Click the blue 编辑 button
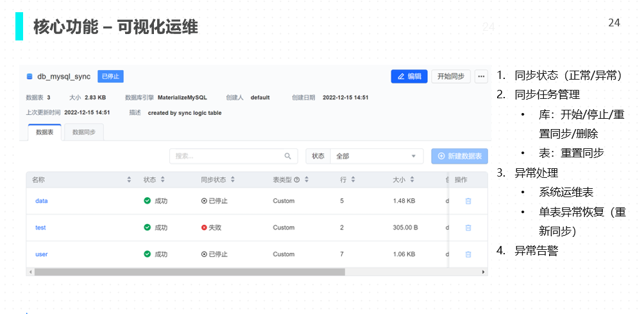This screenshot has width=644, height=314. pos(409,76)
